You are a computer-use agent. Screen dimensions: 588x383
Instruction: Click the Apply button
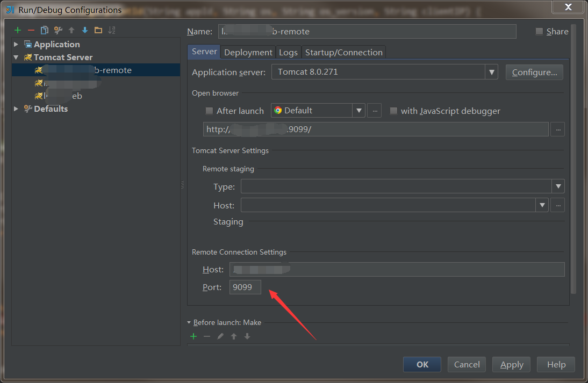click(512, 364)
